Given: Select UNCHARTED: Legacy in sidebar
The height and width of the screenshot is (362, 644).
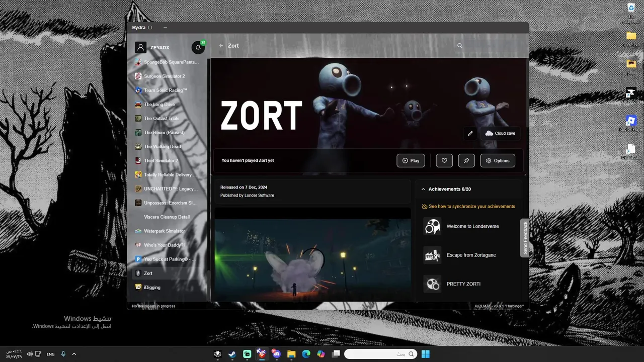Looking at the screenshot, I should (168, 189).
